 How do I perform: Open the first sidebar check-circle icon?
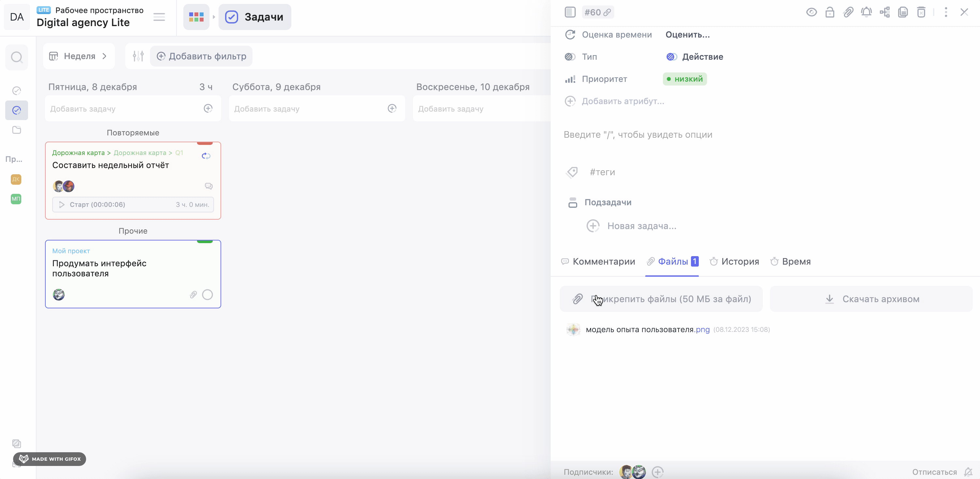point(16,91)
